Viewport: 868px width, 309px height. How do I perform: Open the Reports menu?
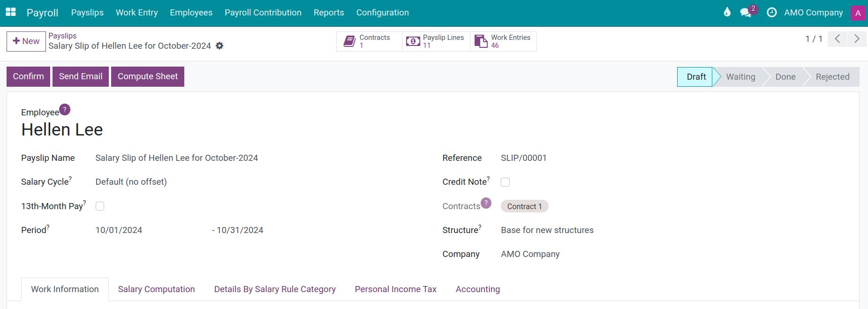pyautogui.click(x=329, y=13)
